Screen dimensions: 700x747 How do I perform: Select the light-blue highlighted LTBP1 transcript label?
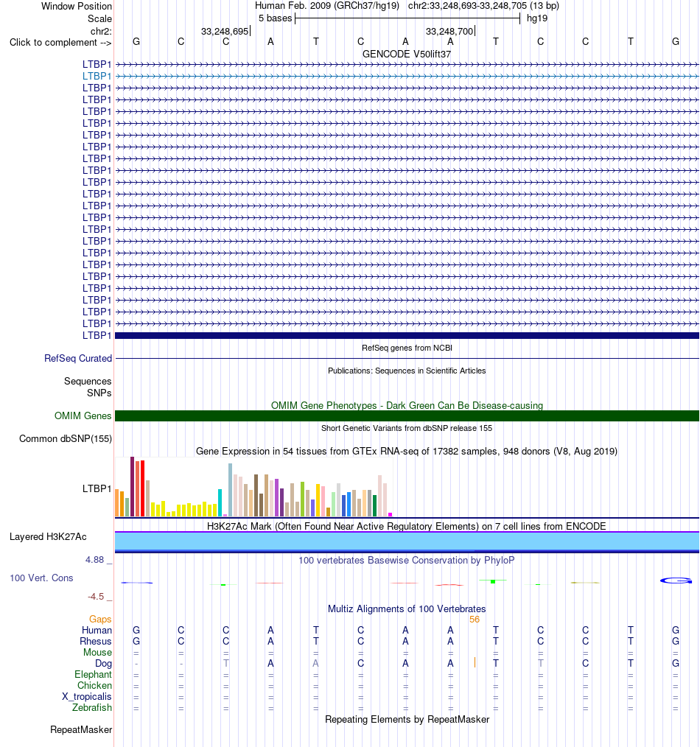click(97, 76)
